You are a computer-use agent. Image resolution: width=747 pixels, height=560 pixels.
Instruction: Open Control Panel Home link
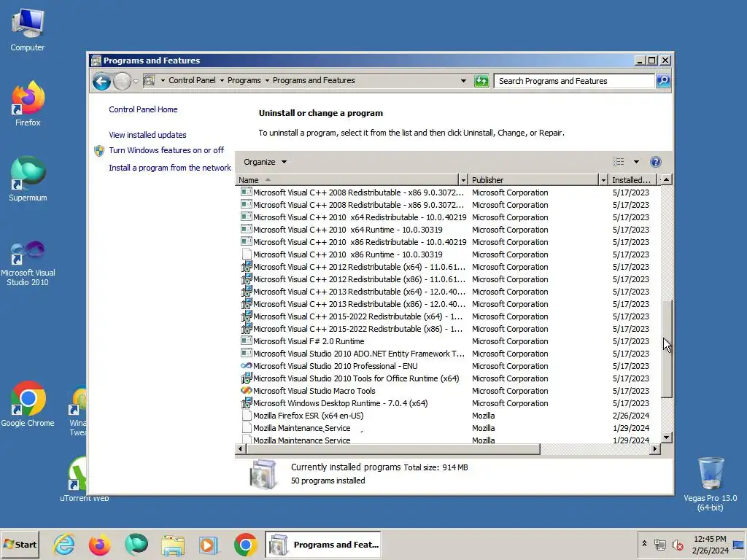143,109
